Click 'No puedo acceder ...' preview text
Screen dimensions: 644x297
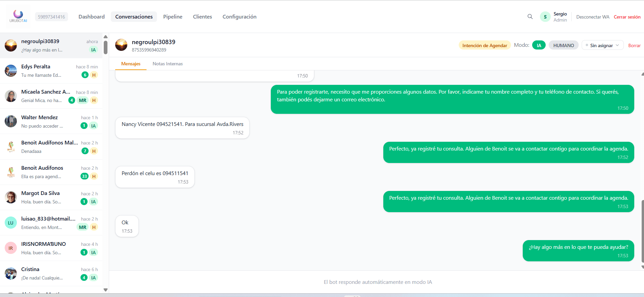(x=42, y=126)
